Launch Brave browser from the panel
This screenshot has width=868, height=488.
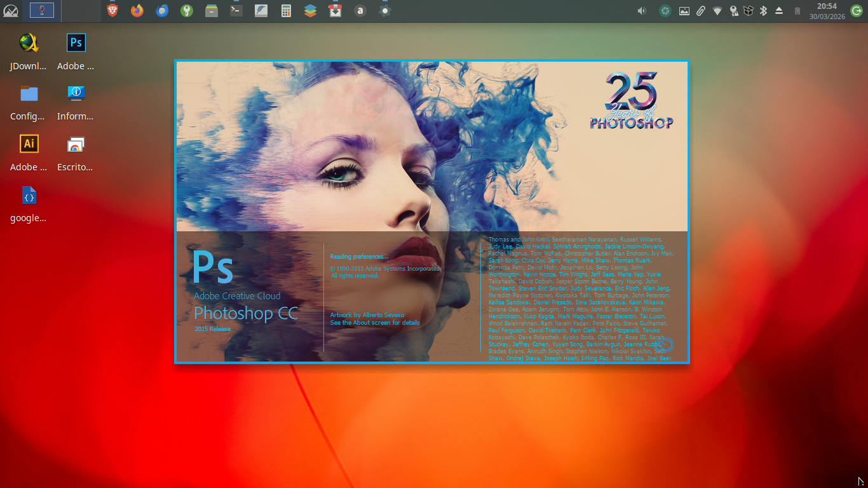pyautogui.click(x=112, y=10)
